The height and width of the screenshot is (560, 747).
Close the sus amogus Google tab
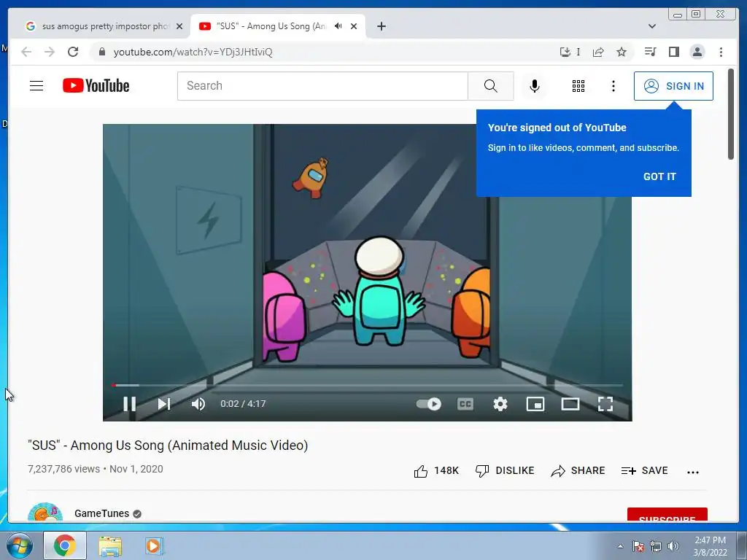[179, 26]
